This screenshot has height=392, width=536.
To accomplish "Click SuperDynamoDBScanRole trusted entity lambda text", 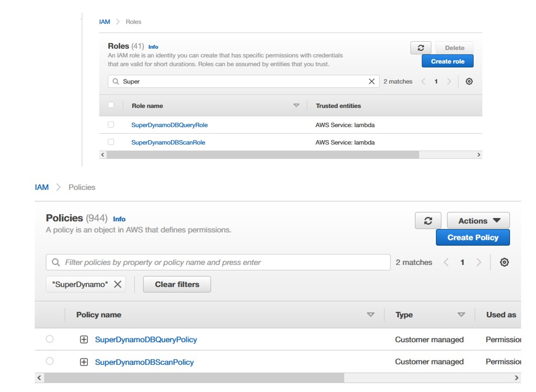I will tap(345, 143).
